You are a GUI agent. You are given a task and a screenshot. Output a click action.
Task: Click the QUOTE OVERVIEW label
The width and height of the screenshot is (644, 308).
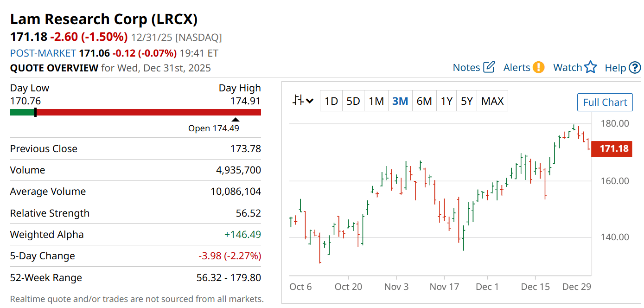[54, 68]
